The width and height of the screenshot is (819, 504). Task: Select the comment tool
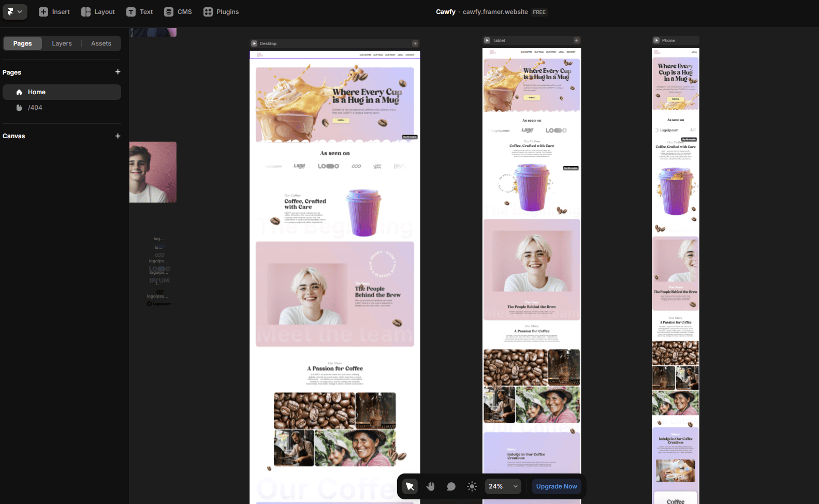point(451,486)
